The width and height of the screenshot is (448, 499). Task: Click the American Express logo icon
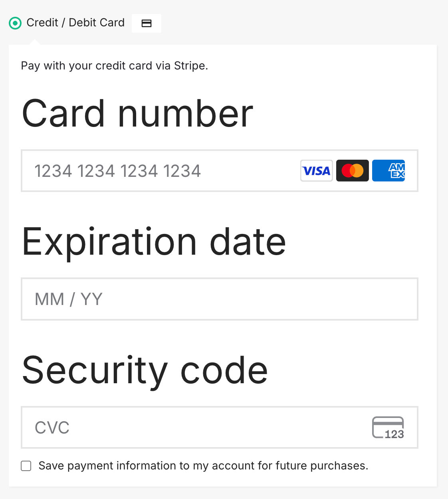389,171
